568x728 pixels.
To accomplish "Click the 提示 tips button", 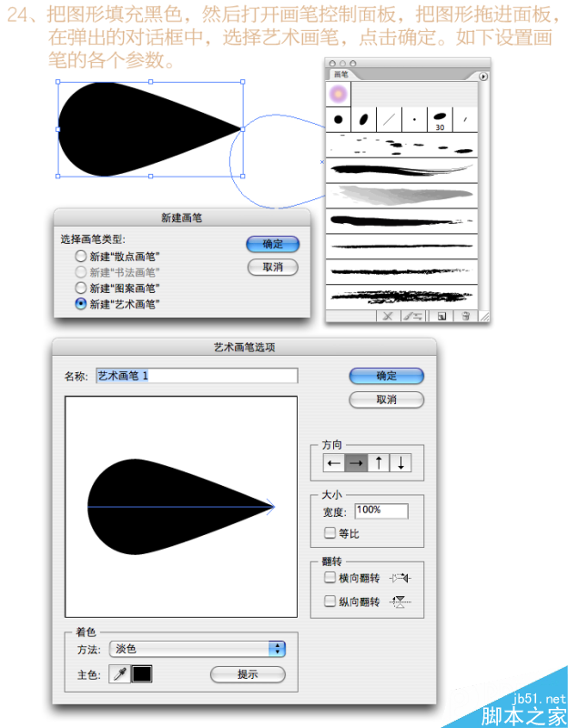I will click(x=248, y=674).
